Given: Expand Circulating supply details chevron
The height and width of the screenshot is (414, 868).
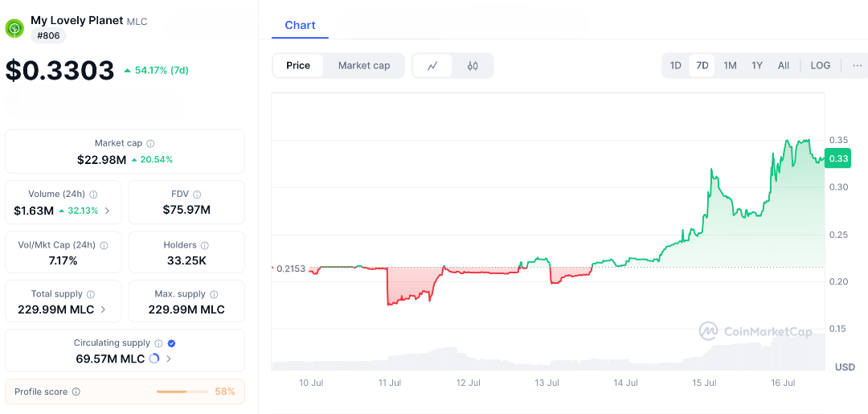Looking at the screenshot, I should pyautogui.click(x=168, y=359).
